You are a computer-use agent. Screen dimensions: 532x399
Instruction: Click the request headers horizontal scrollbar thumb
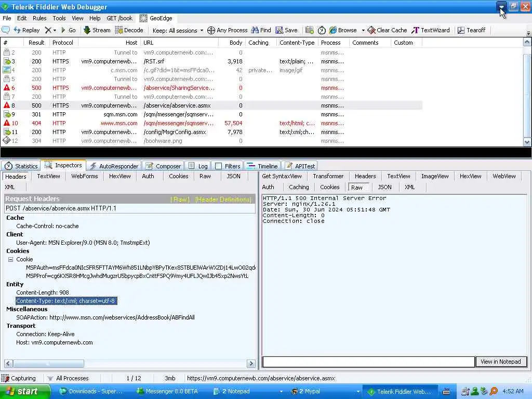click(x=48, y=363)
